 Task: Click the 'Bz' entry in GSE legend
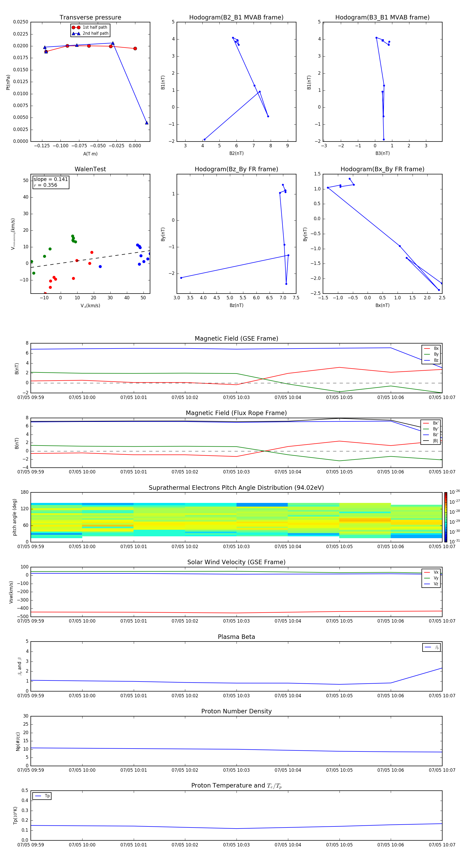tap(431, 360)
